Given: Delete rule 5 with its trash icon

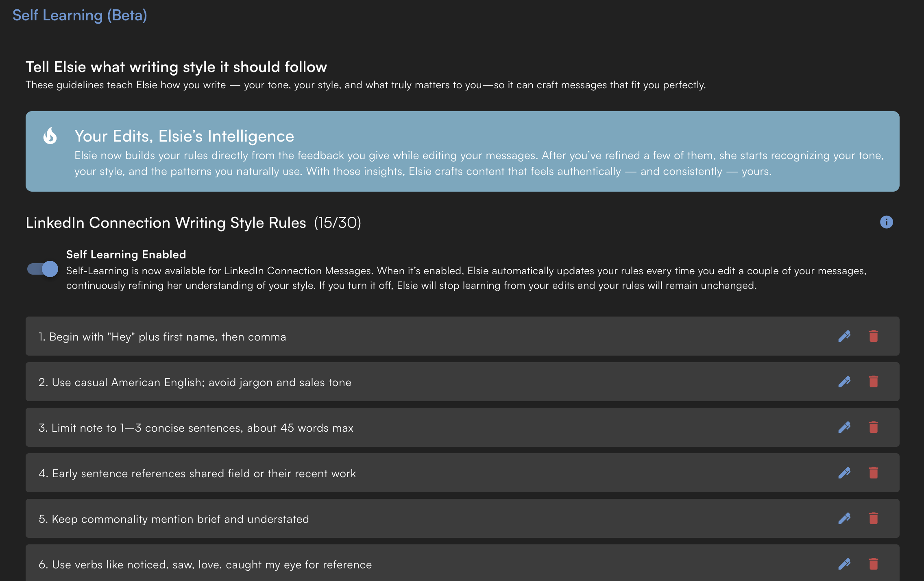Looking at the screenshot, I should pyautogui.click(x=873, y=519).
